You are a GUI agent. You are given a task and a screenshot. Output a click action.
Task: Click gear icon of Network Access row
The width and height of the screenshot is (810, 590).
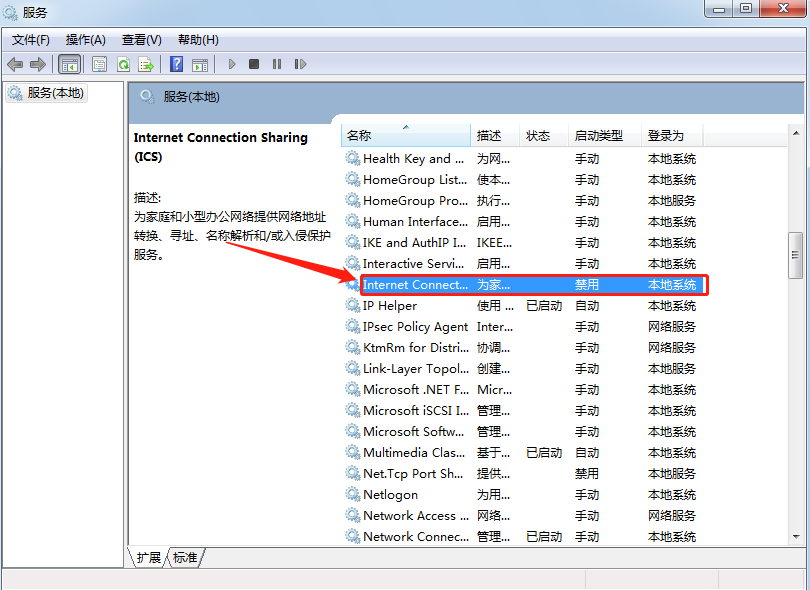click(x=353, y=516)
